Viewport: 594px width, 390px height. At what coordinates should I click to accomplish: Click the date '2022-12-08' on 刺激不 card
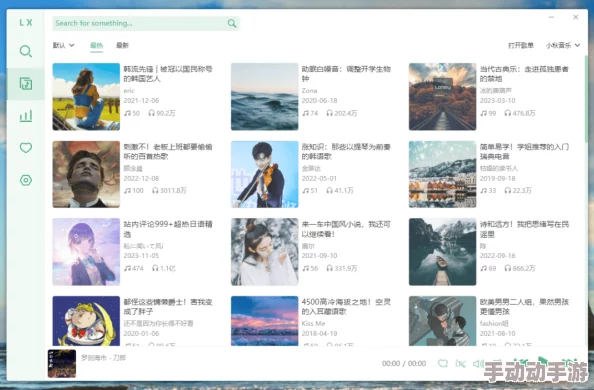point(141,178)
